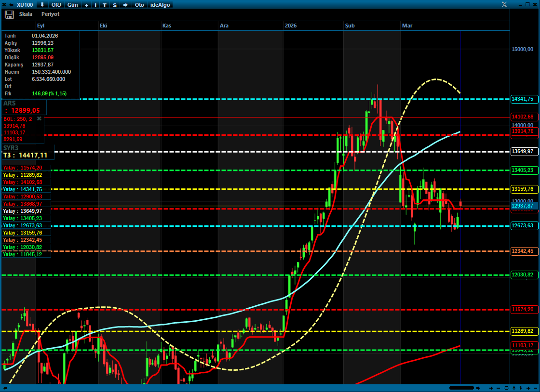Click the Mar month label on time axis
This screenshot has width=540, height=392.
pyautogui.click(x=407, y=26)
